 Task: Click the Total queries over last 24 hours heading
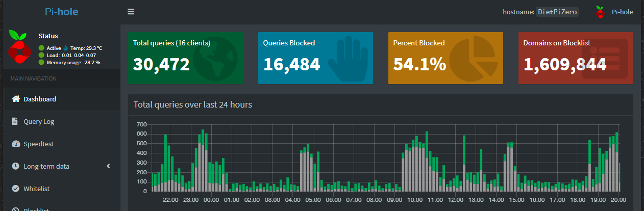click(193, 104)
